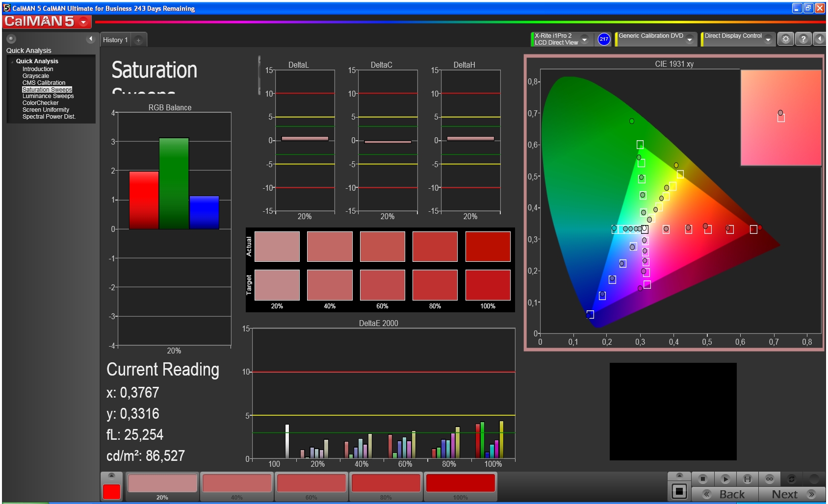Expand the Direct Display Control dropdown
Screen dimensions: 828x504
click(x=768, y=39)
